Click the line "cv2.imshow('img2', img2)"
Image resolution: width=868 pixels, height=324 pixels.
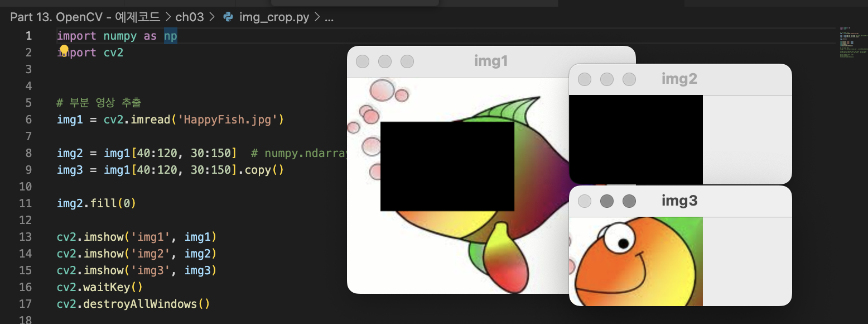pos(137,254)
